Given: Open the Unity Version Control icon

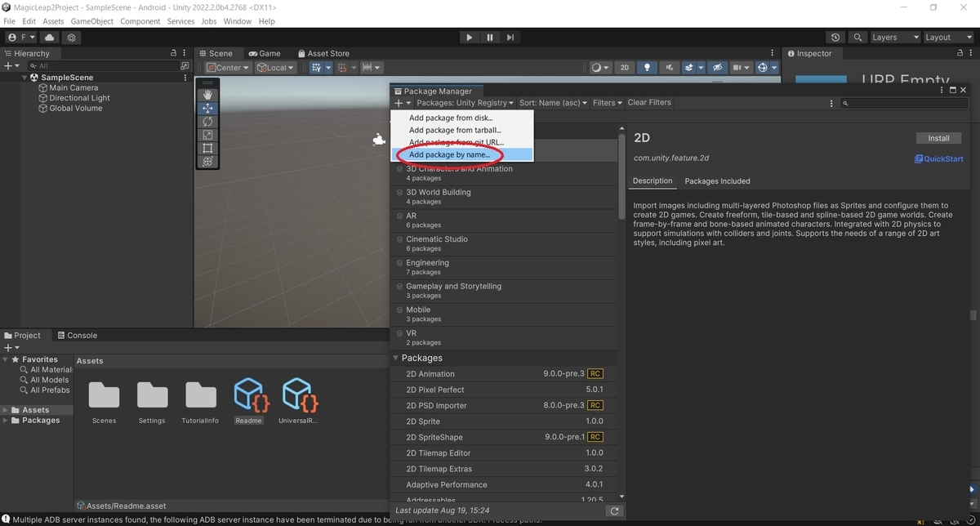Looking at the screenshot, I should coord(72,38).
